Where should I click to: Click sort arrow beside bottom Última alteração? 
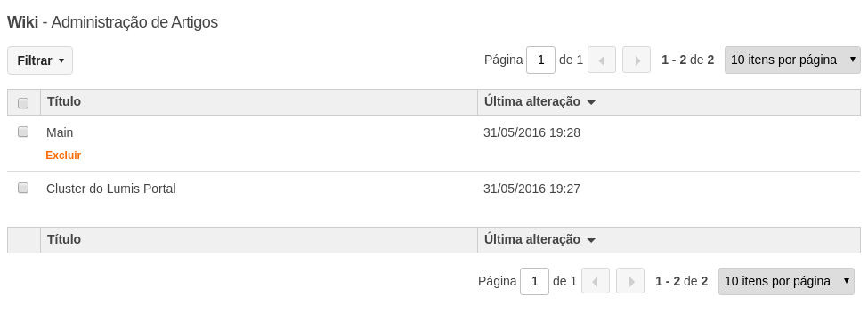click(590, 240)
